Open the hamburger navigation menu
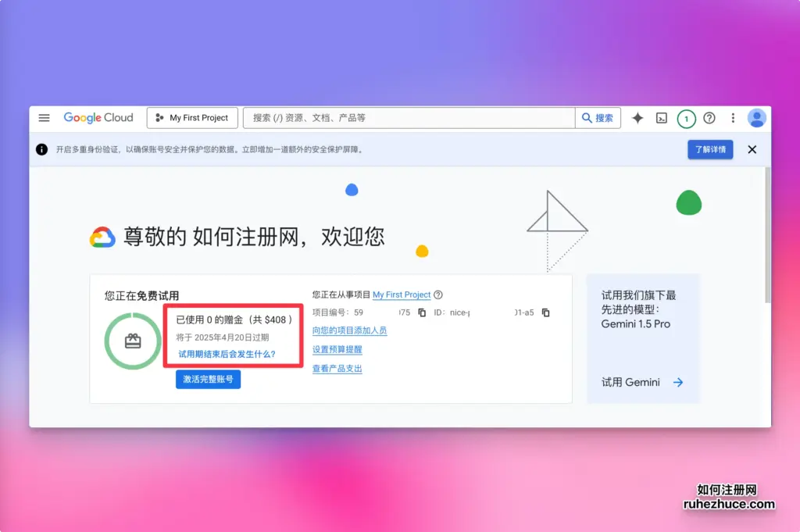 click(45, 118)
